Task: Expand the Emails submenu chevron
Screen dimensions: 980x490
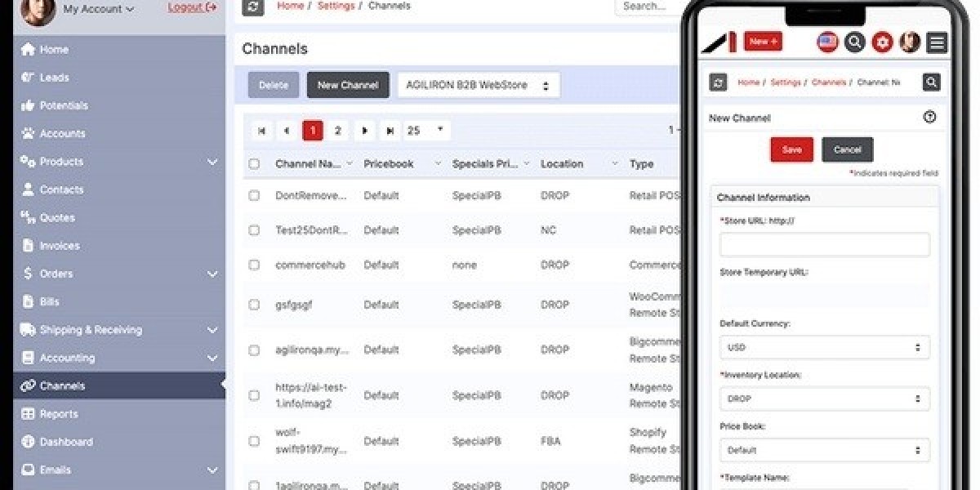Action: 212,470
